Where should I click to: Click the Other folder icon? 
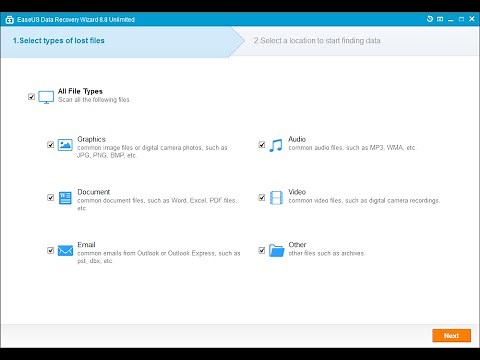(276, 250)
